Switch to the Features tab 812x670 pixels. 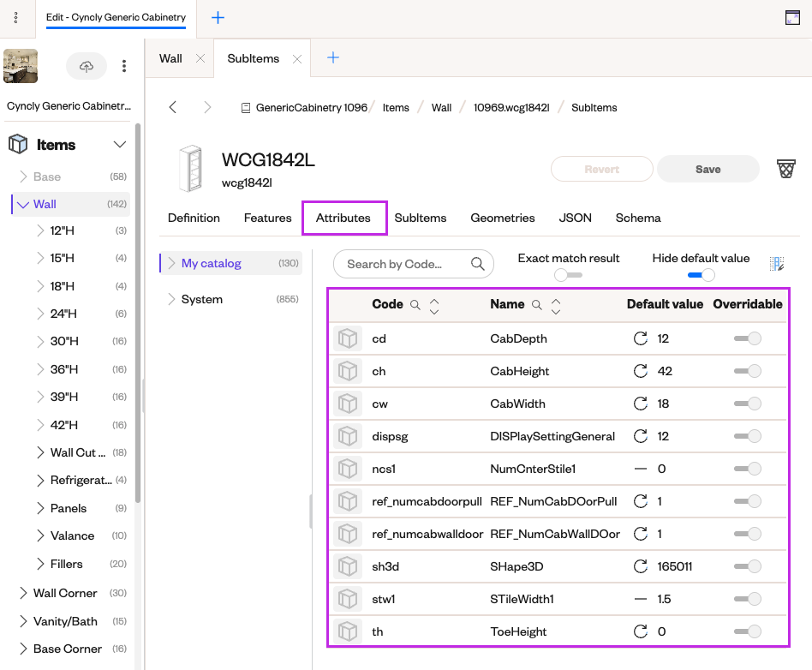(268, 218)
